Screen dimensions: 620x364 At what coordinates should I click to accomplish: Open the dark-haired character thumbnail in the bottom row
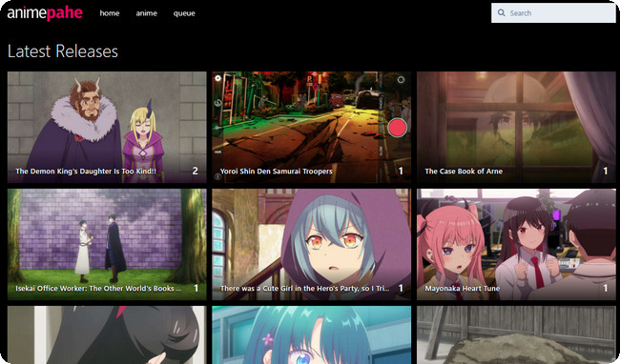point(107,334)
